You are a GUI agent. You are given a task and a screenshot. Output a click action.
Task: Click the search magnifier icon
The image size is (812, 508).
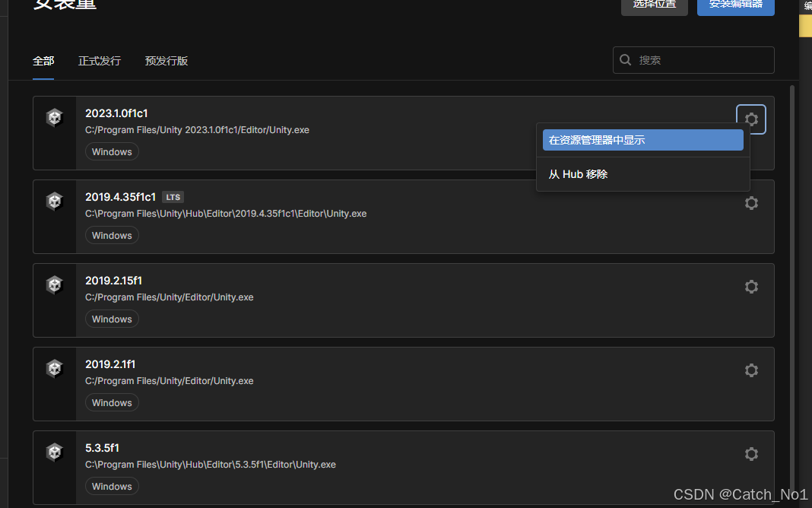(625, 59)
